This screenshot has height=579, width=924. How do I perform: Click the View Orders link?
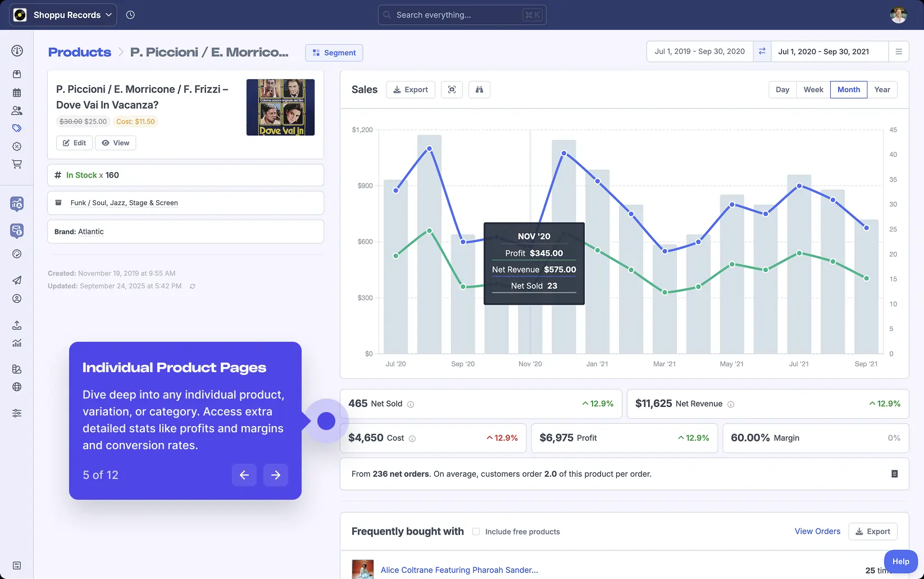pyautogui.click(x=817, y=531)
